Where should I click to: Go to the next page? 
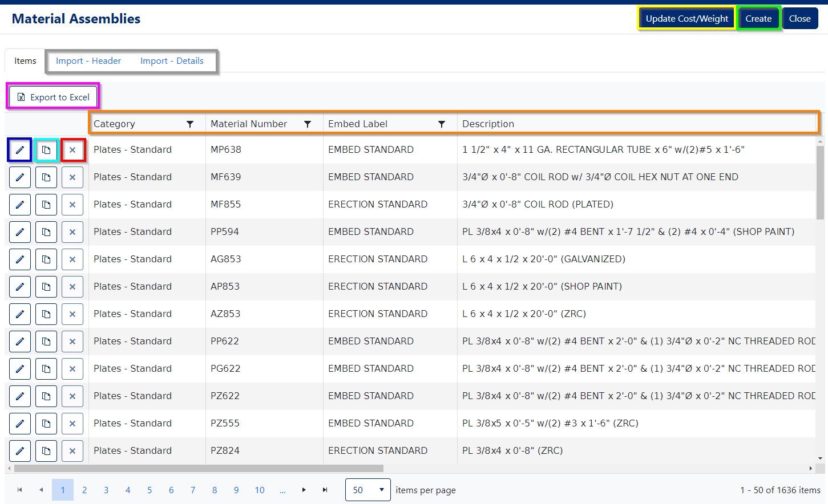304,490
